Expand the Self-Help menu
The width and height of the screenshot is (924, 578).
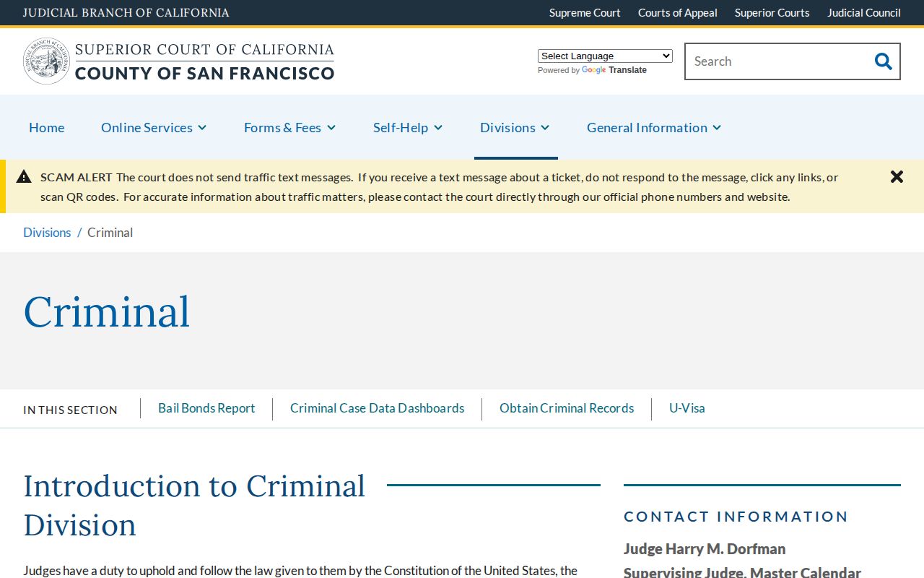[x=408, y=127]
